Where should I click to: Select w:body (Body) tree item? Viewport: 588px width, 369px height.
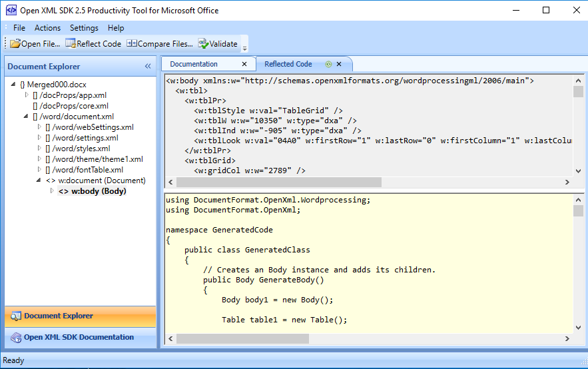coord(99,191)
